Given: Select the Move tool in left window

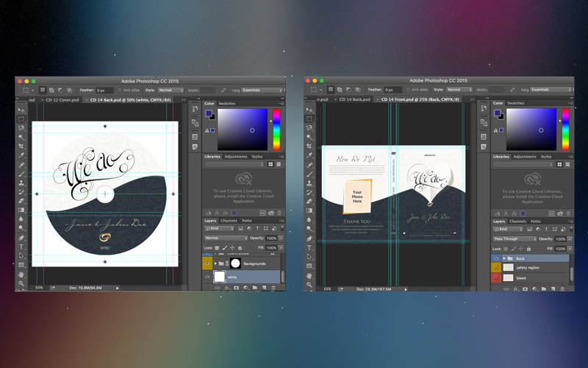Looking at the screenshot, I should 21,110.
